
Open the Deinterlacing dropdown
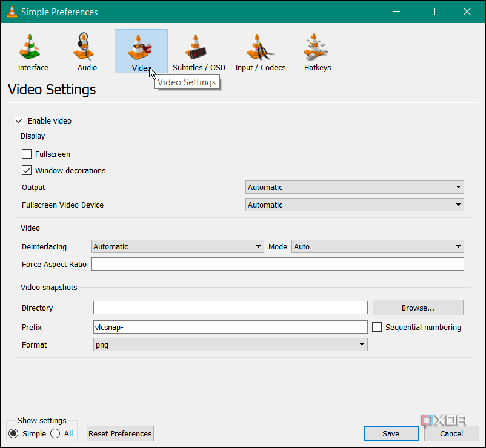(x=178, y=246)
